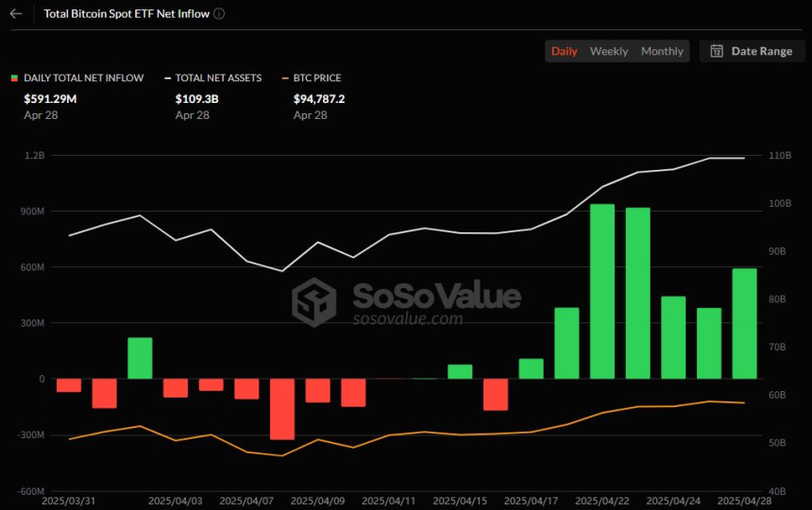
Task: Select the Daily view tab
Action: pyautogui.click(x=564, y=51)
